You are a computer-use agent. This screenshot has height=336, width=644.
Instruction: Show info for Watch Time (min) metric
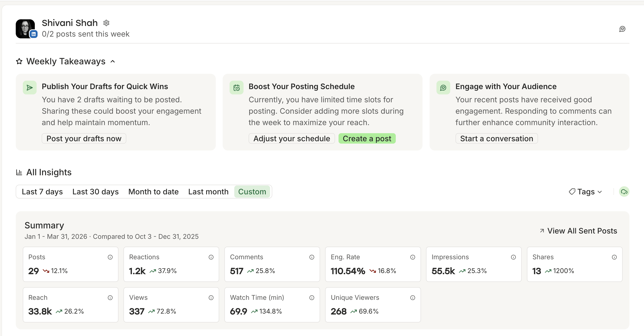(x=312, y=298)
